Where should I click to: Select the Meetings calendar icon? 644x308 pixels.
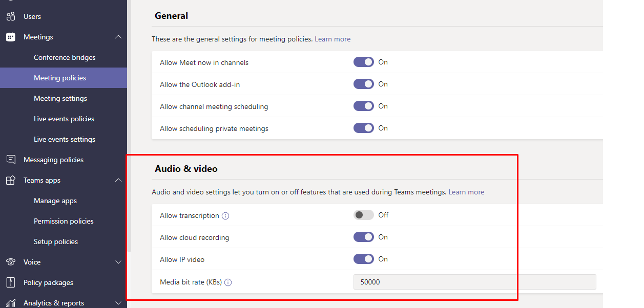10,36
